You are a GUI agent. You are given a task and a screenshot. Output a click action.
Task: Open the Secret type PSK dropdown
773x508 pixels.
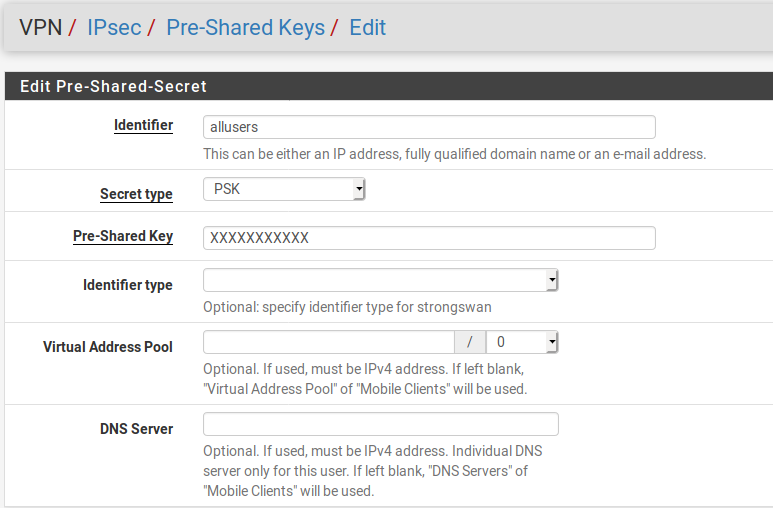pos(285,189)
